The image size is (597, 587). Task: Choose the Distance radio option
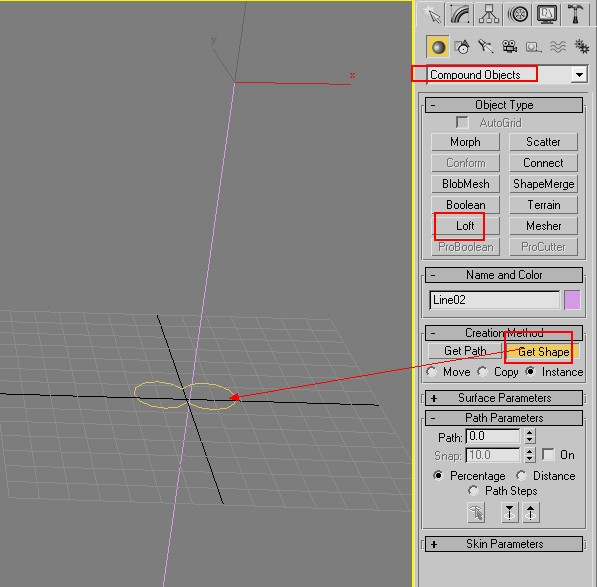point(521,475)
